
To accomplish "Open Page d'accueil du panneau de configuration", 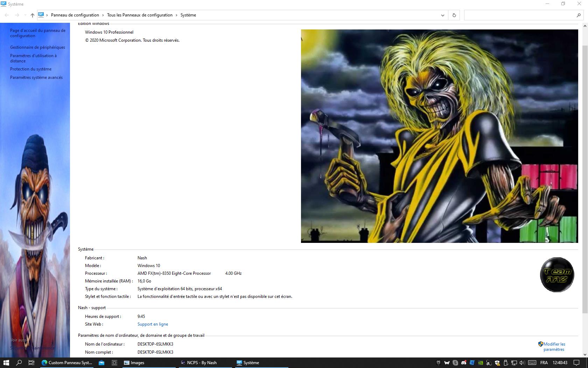I will 38,33.
